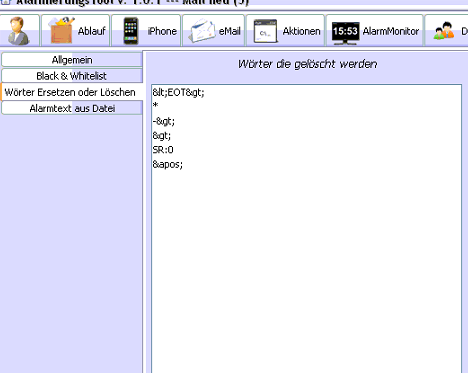
Task: Open the Allgemein section
Action: [72, 60]
